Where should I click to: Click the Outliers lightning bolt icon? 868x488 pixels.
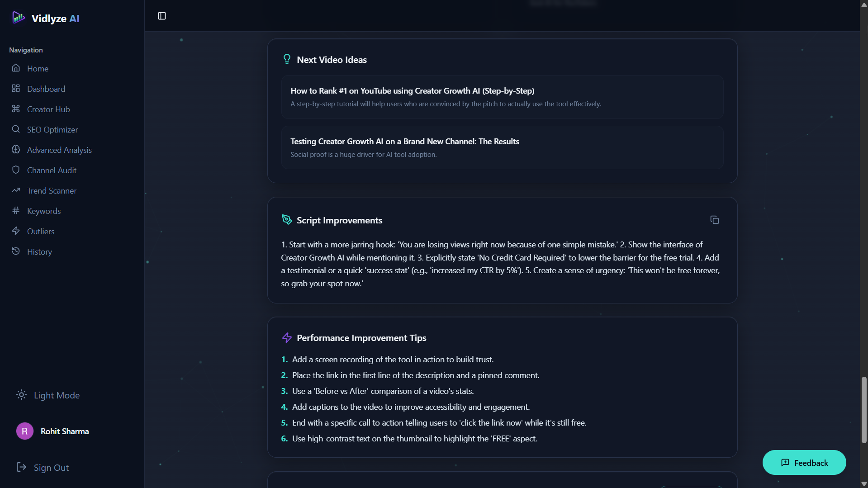(16, 231)
